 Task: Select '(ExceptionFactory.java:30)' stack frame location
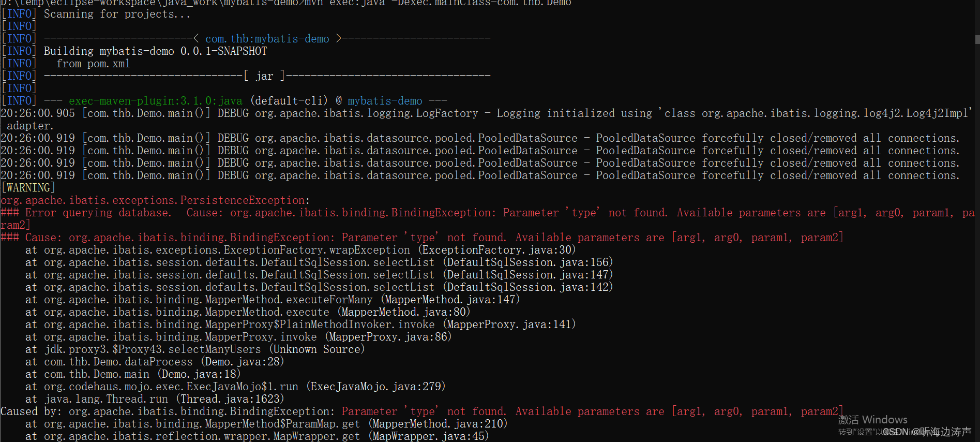pos(496,250)
